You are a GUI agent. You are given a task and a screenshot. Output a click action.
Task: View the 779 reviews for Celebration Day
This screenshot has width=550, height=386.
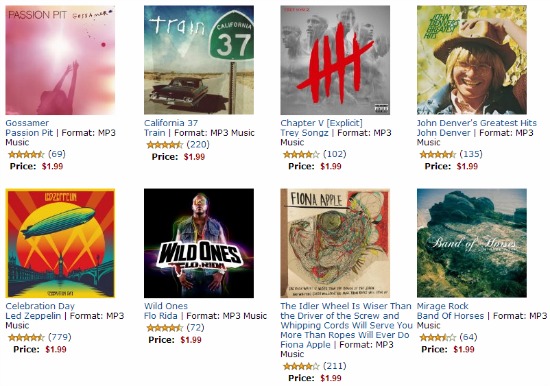tap(60, 337)
